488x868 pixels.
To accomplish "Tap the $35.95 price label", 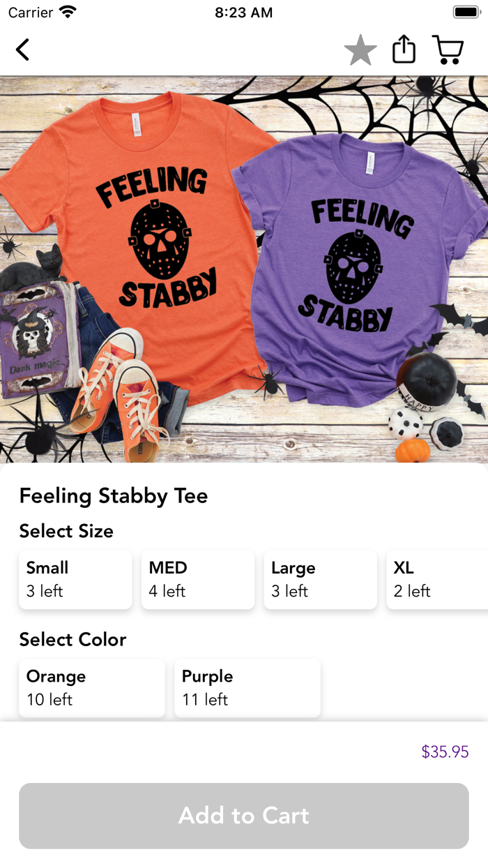I will (445, 752).
